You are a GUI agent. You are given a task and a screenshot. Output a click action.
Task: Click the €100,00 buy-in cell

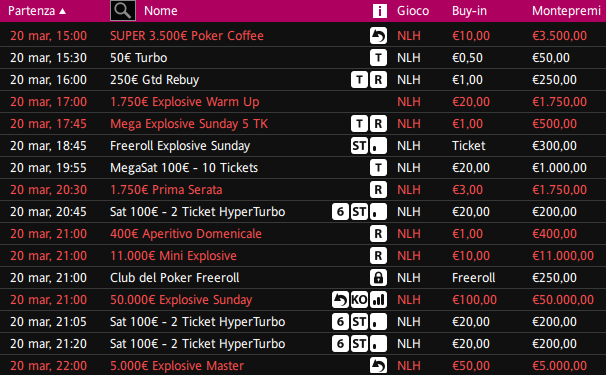coord(474,300)
